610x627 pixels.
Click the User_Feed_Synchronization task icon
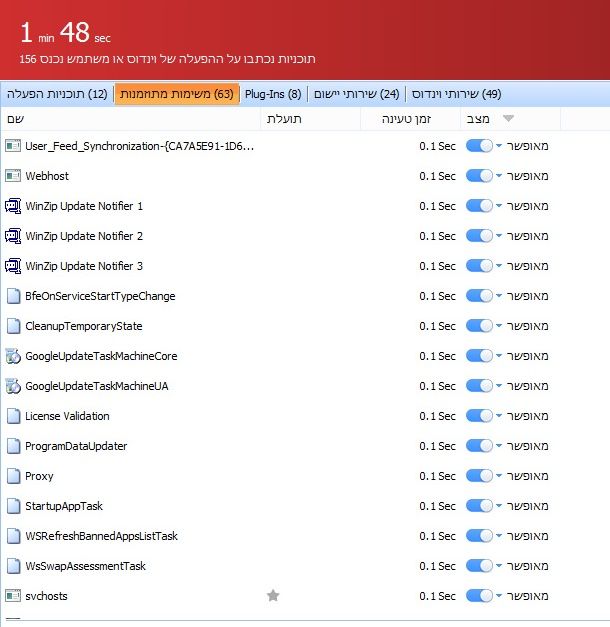[x=13, y=146]
